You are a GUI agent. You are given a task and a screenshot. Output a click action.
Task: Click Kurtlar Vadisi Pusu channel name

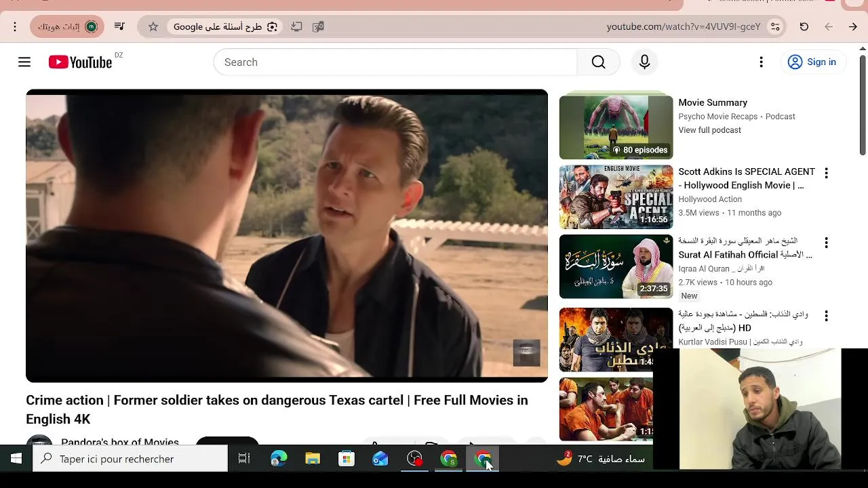pos(740,342)
